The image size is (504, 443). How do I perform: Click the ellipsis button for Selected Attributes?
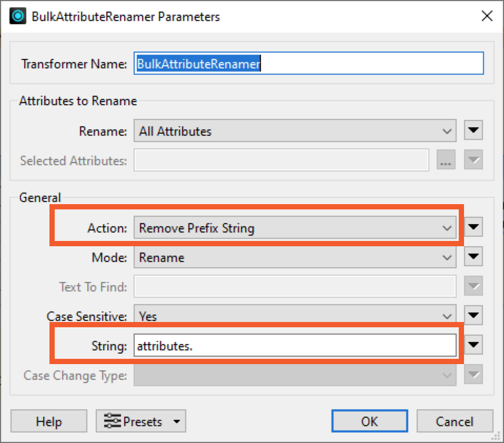coord(446,160)
